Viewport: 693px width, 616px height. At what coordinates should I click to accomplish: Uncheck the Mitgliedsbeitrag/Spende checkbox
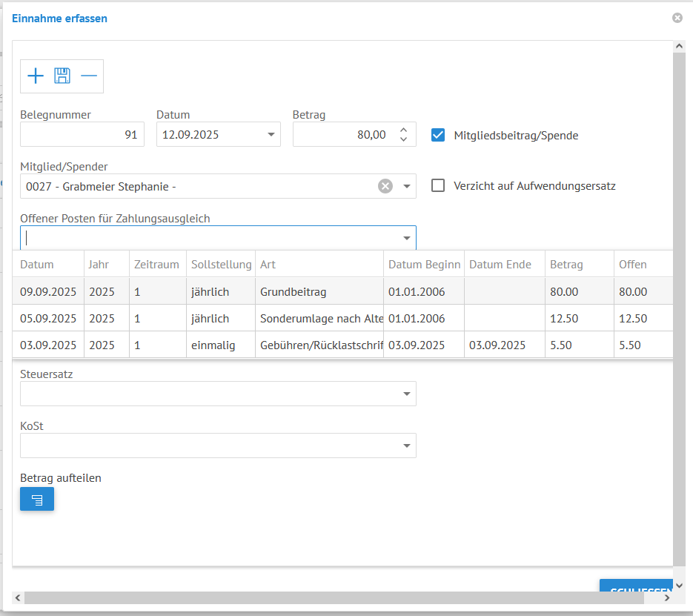tap(438, 135)
